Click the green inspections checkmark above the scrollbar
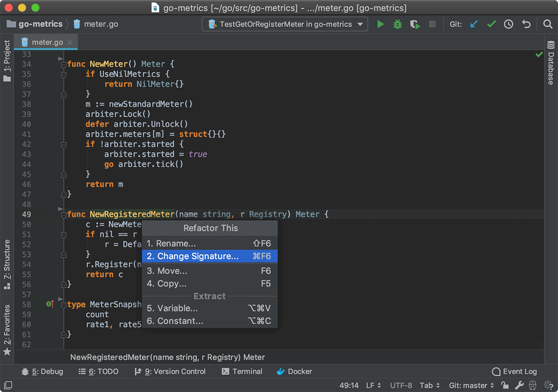The width and height of the screenshot is (558, 392). [539, 54]
